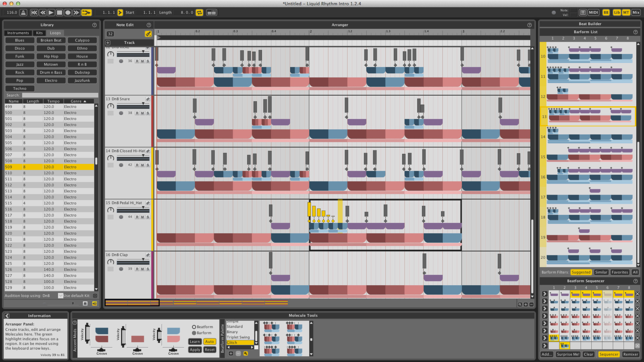Switch to the Instruments tab
The width and height of the screenshot is (644, 362).
point(18,33)
